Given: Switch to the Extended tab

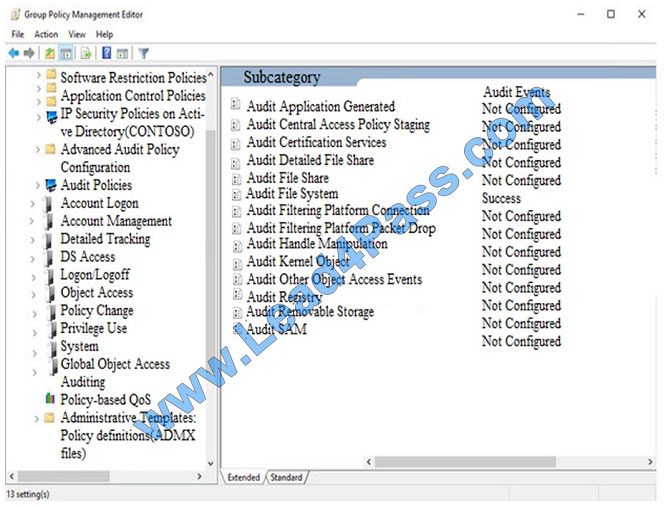Looking at the screenshot, I should 243,477.
